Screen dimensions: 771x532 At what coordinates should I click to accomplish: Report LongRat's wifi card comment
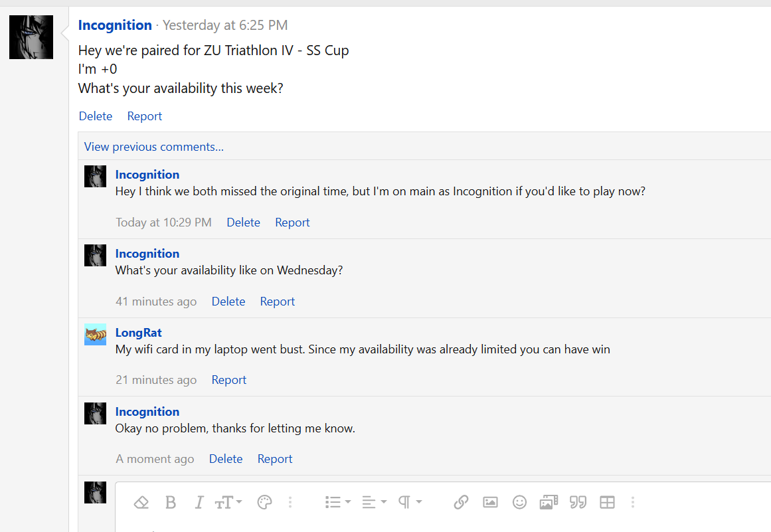pos(228,380)
